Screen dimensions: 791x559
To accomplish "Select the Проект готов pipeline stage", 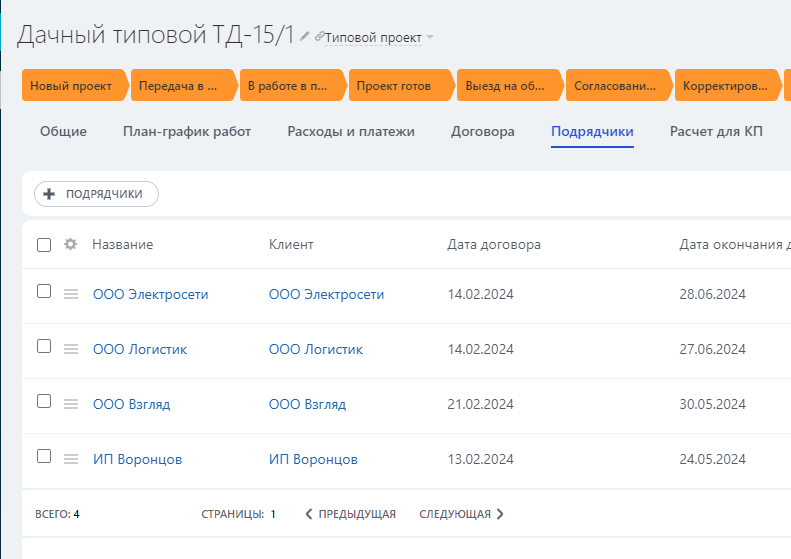I will coord(397,86).
